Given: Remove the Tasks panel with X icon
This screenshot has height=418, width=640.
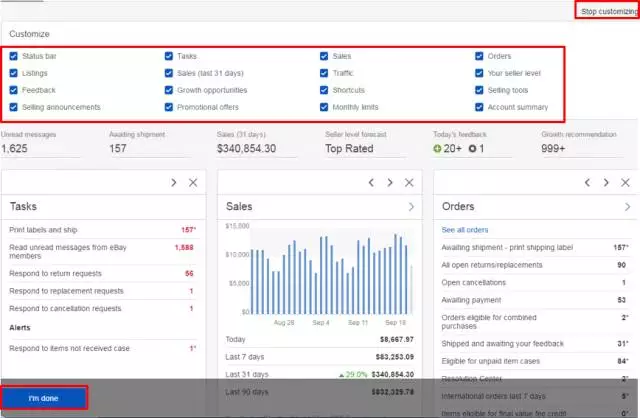Looking at the screenshot, I should click(193, 182).
